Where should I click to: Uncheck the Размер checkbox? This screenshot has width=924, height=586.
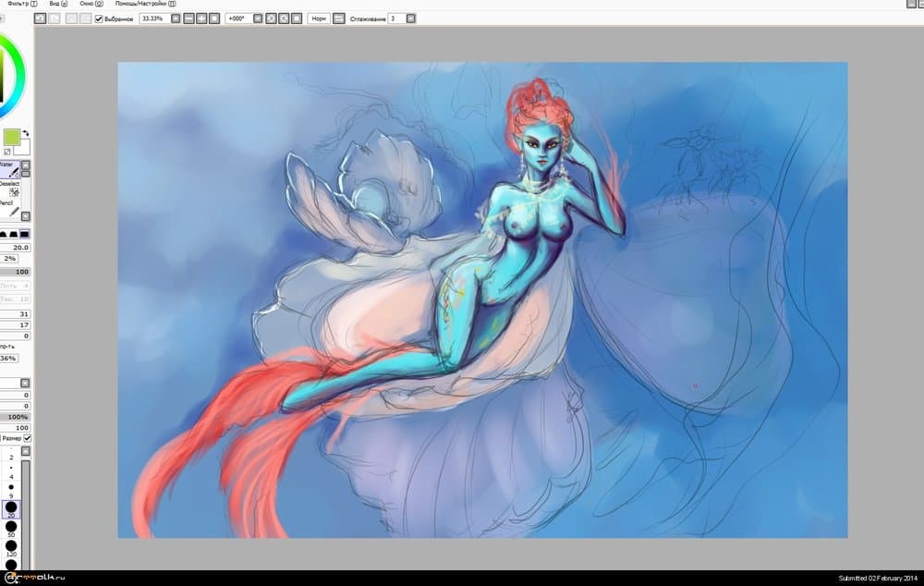point(25,438)
